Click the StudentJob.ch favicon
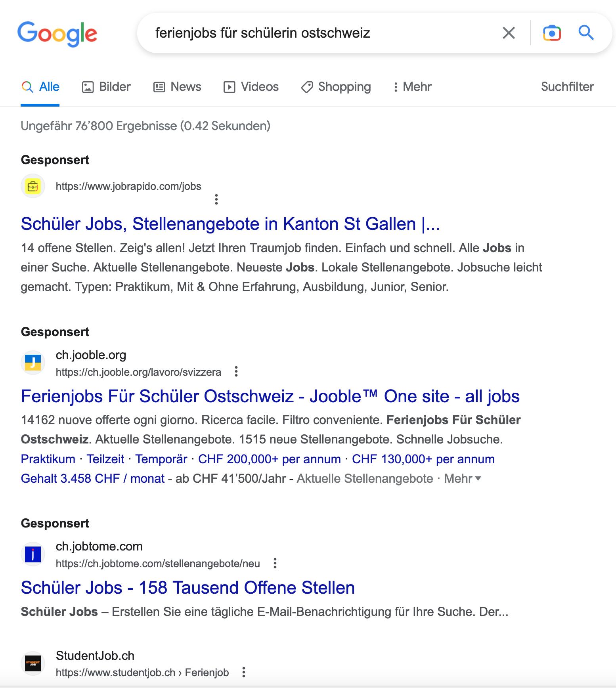This screenshot has height=688, width=616. click(33, 663)
